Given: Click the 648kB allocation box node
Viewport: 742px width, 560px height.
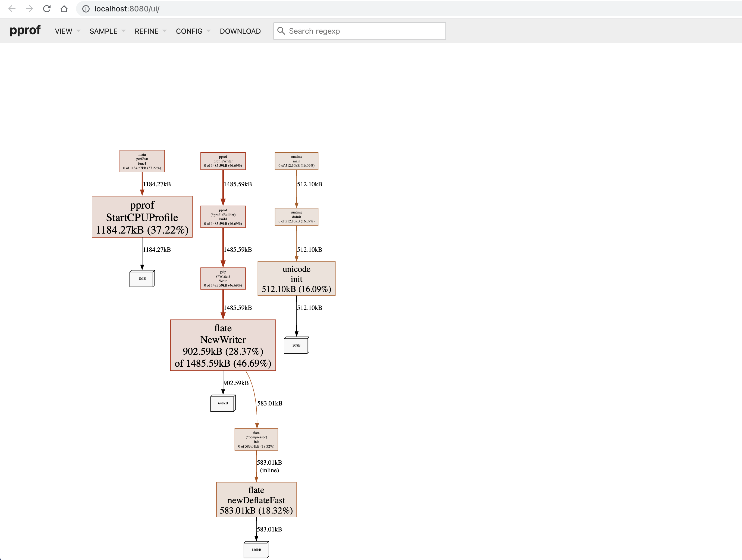Looking at the screenshot, I should coord(223,403).
